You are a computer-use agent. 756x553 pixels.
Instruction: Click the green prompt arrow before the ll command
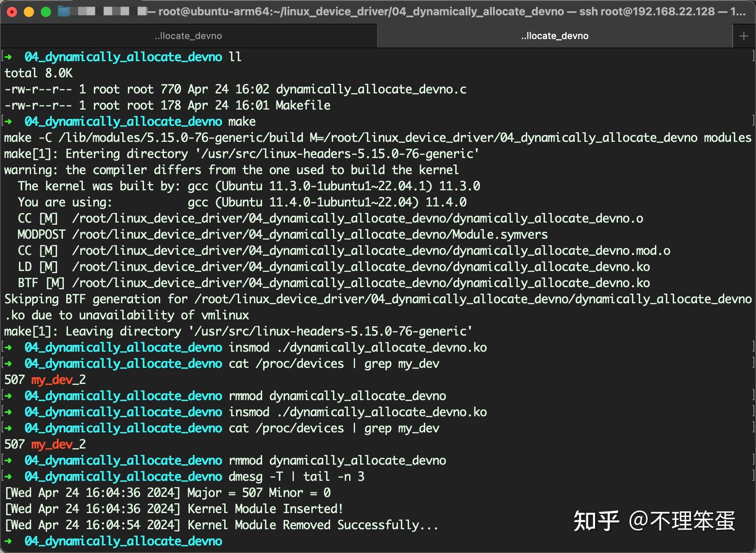click(x=8, y=56)
